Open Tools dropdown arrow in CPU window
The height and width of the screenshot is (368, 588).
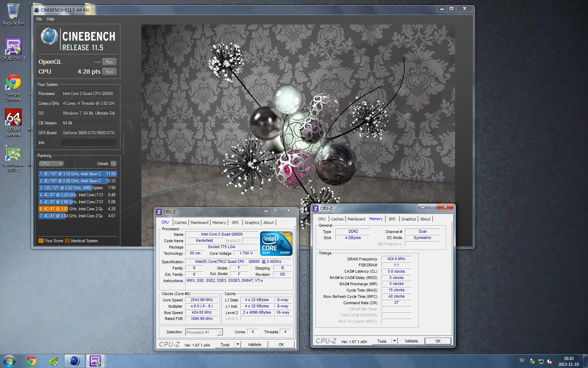click(x=238, y=345)
